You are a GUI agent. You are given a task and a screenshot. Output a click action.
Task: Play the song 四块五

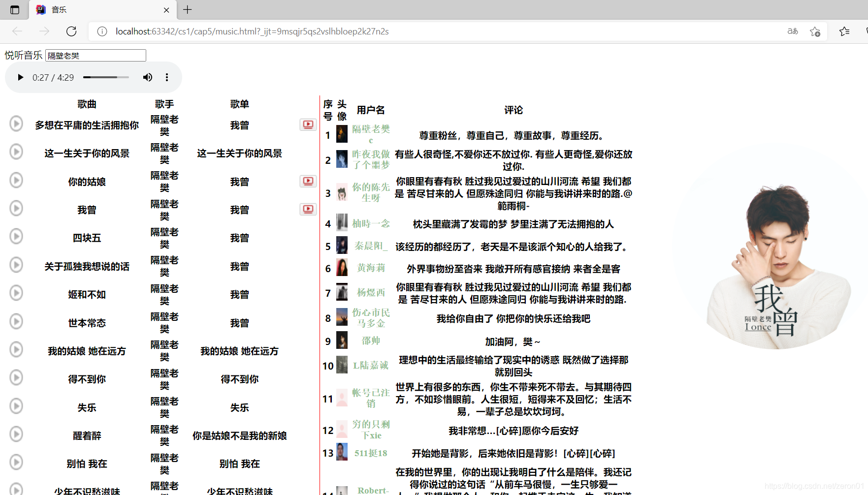point(16,236)
